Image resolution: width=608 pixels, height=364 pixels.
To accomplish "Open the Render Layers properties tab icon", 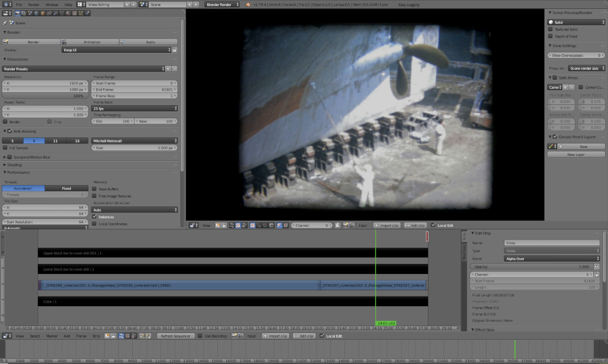I will [24, 13].
